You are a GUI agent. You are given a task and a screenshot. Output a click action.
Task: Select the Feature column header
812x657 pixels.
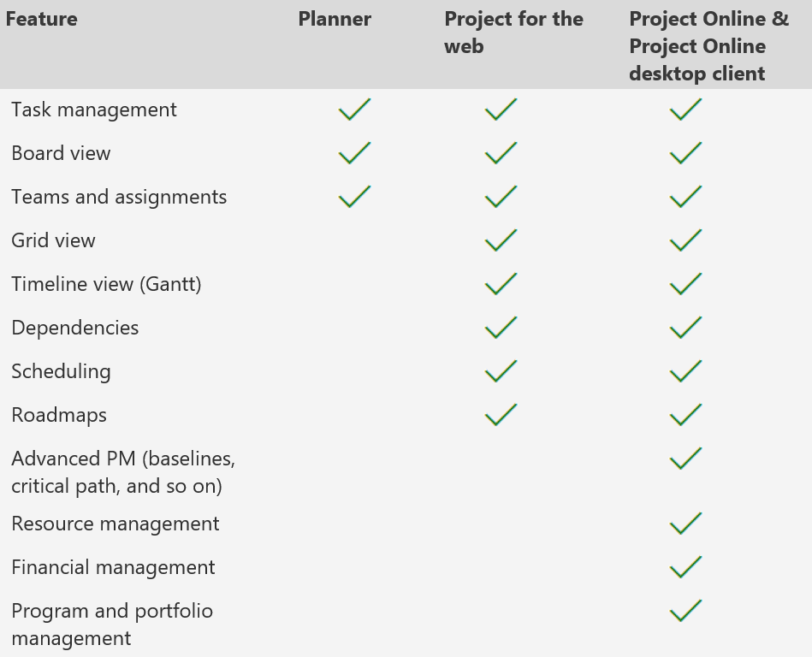pos(41,19)
